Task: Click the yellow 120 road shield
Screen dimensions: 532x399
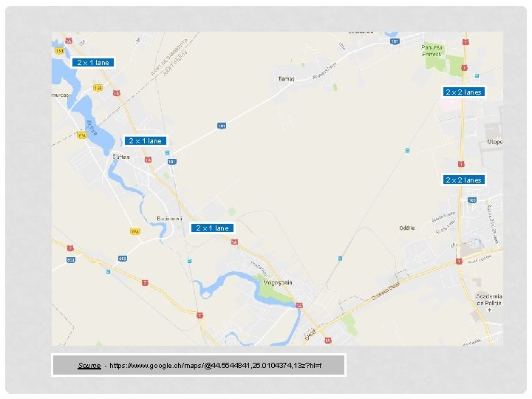Action: click(98, 88)
